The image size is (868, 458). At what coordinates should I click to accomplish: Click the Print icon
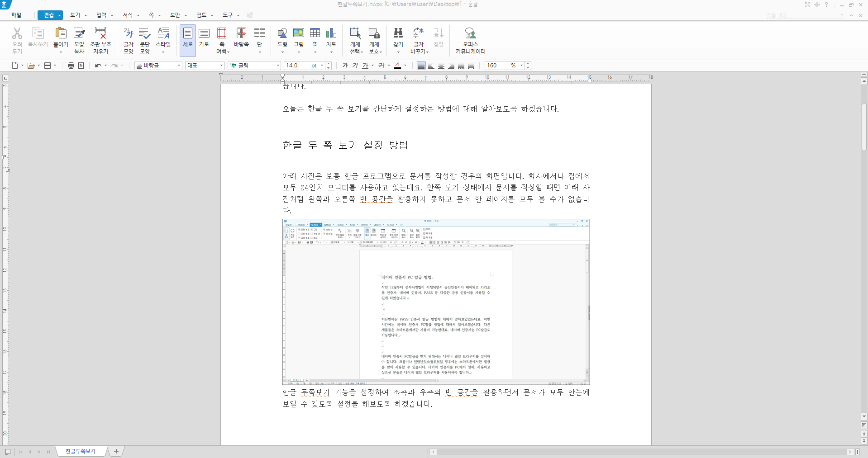tap(71, 66)
